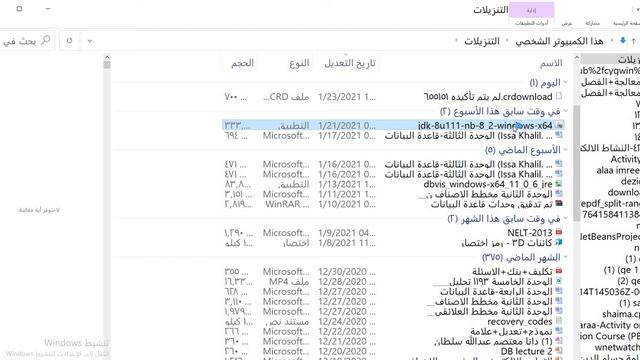This screenshot has width=640, height=360.
Task: Select the NELT-2013 PDF file icon
Action: point(559,232)
